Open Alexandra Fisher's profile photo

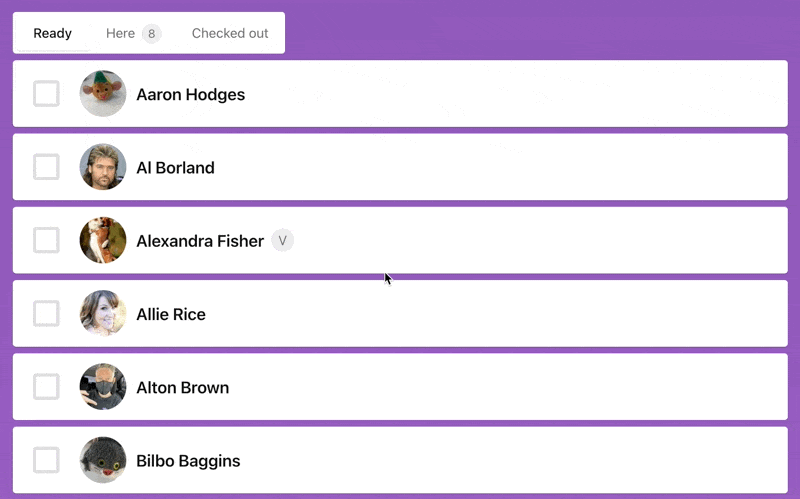coord(103,240)
